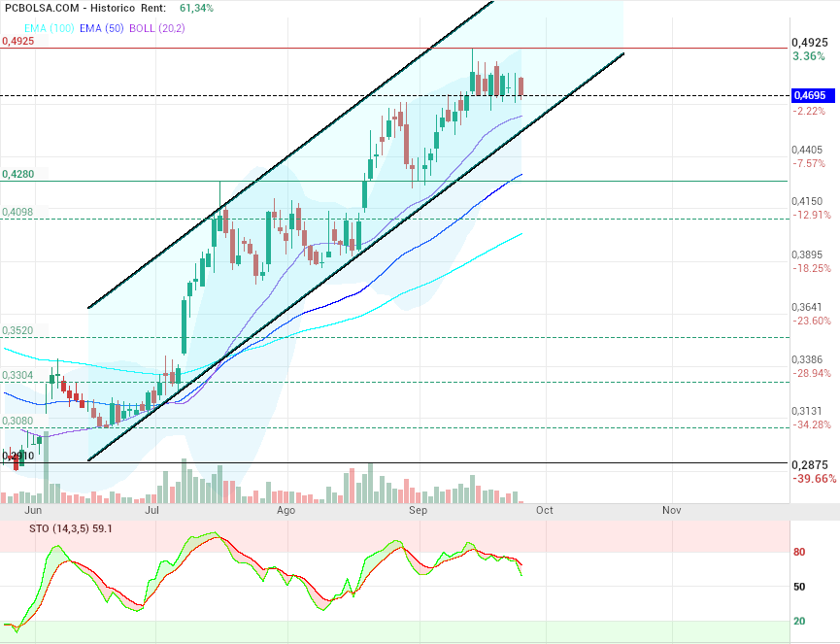The image size is (840, 644).
Task: Click the 3.36% green percentage on price axis
Action: tap(809, 56)
